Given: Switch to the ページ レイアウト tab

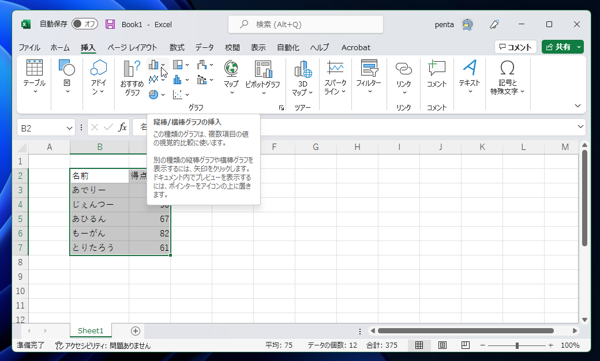Looking at the screenshot, I should click(x=132, y=47).
